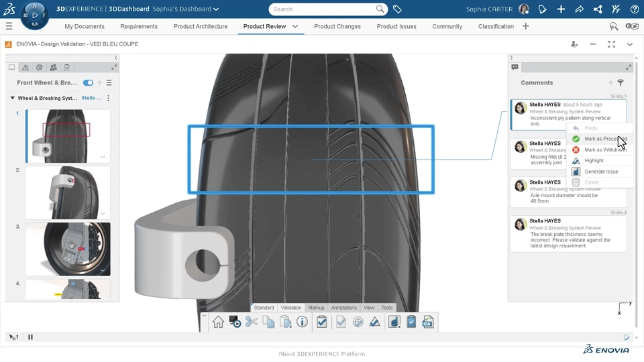
Task: Choose Highlight in context menu
Action: pos(600,160)
